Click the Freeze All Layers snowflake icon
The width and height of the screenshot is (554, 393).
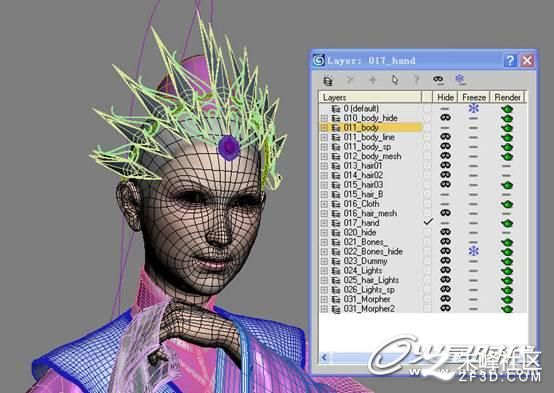pos(460,80)
